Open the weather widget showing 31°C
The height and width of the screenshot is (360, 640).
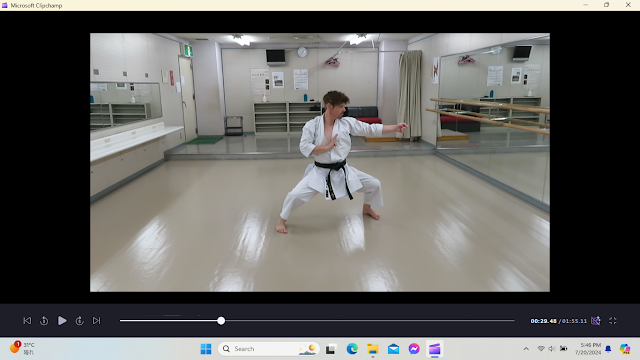(x=22, y=348)
